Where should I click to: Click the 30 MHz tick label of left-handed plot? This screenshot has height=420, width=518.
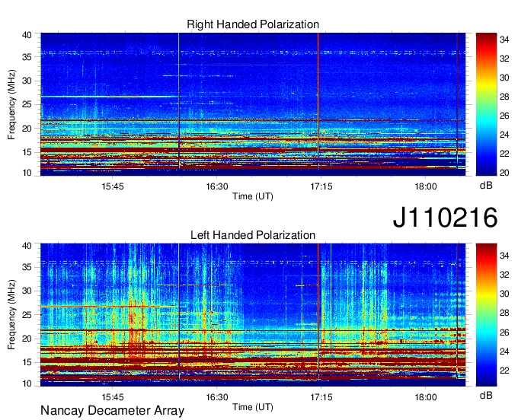coord(27,291)
